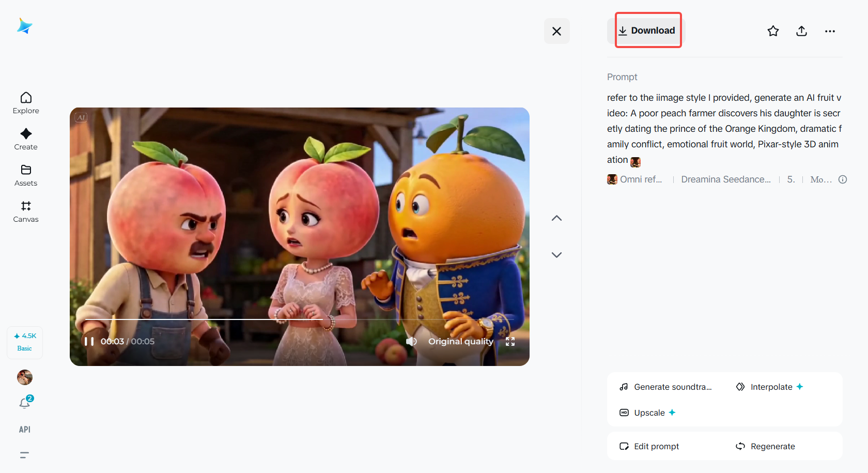Close the video preview panel
The image size is (868, 473).
[556, 31]
